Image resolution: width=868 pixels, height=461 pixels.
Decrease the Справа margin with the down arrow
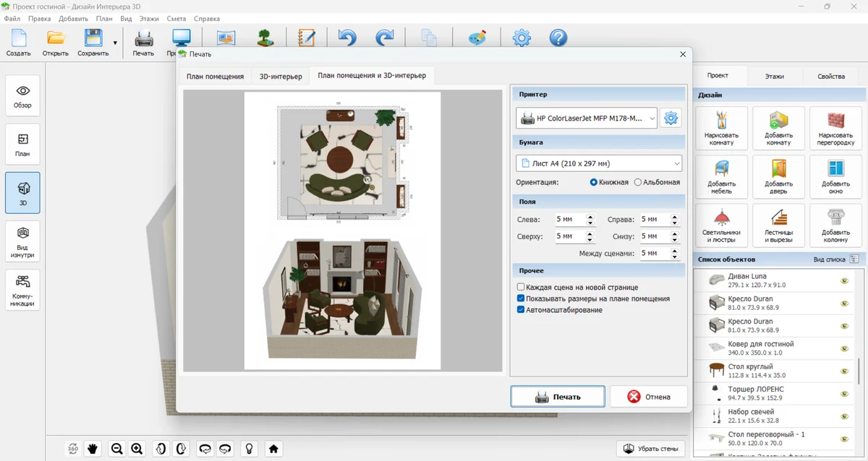[675, 223]
